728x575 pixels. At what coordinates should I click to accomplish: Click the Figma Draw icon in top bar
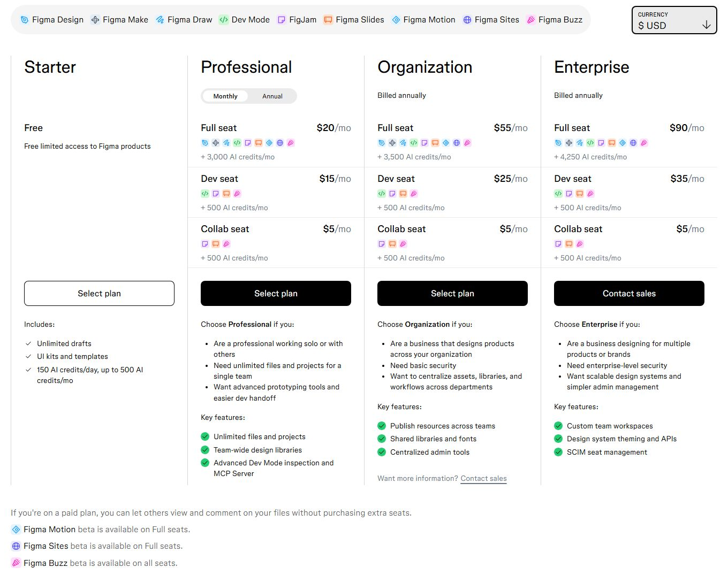[x=160, y=20]
